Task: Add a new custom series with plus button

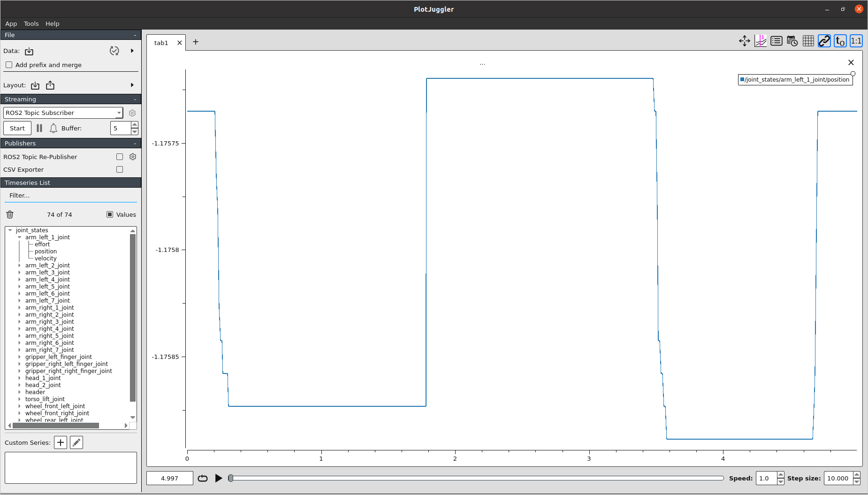Action: pyautogui.click(x=61, y=442)
